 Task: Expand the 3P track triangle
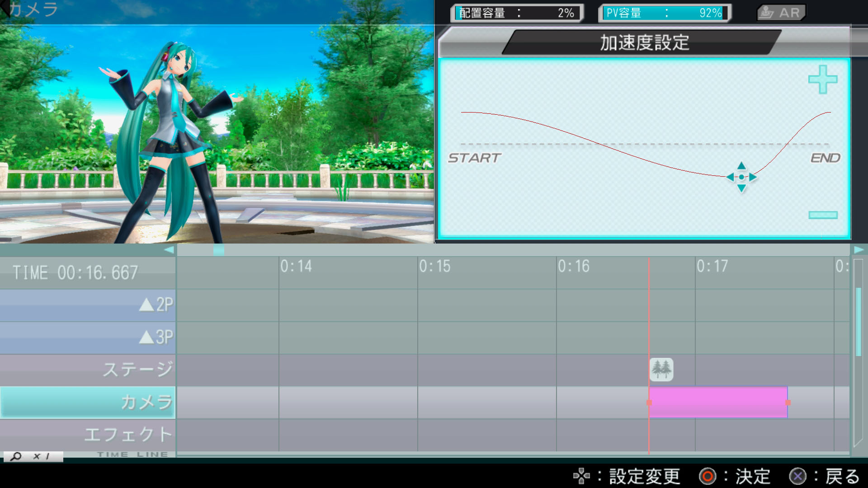click(x=146, y=338)
